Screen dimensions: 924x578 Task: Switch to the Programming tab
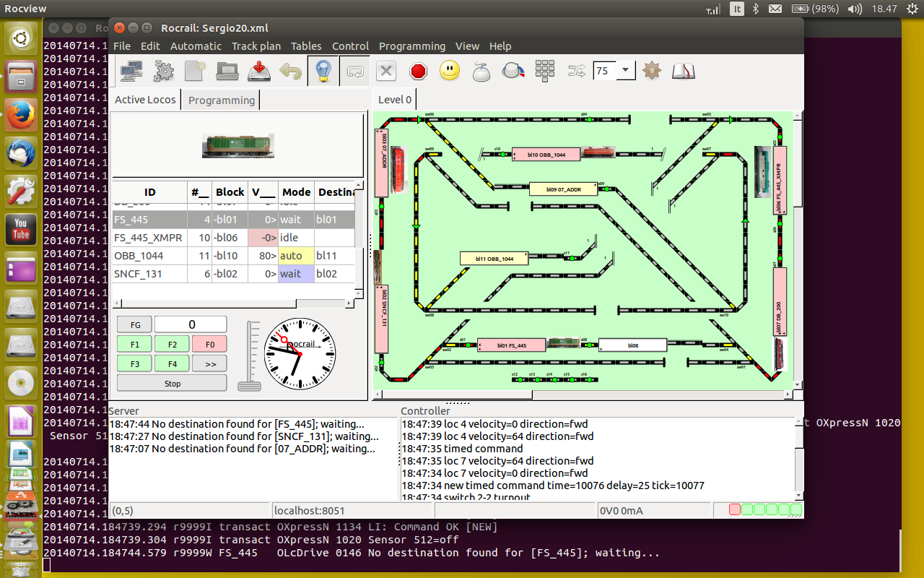(222, 100)
